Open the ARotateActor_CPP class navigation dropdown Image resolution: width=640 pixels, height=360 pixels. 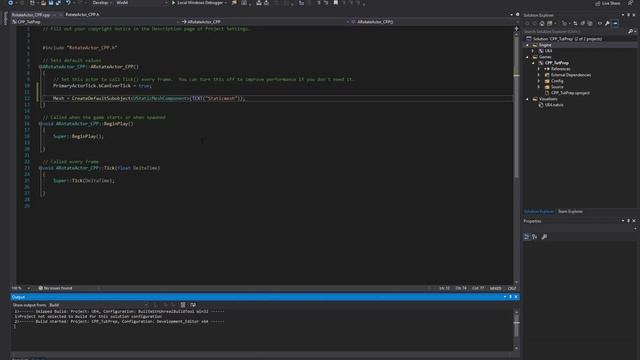point(265,22)
